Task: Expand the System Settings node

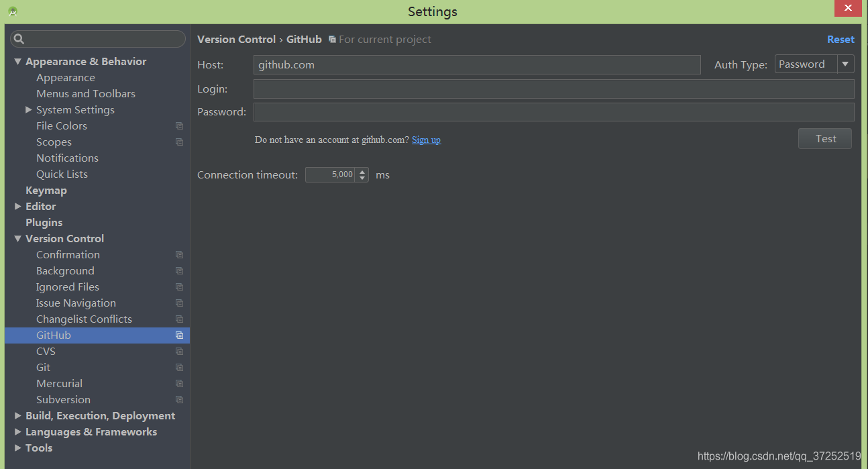Action: click(x=28, y=109)
